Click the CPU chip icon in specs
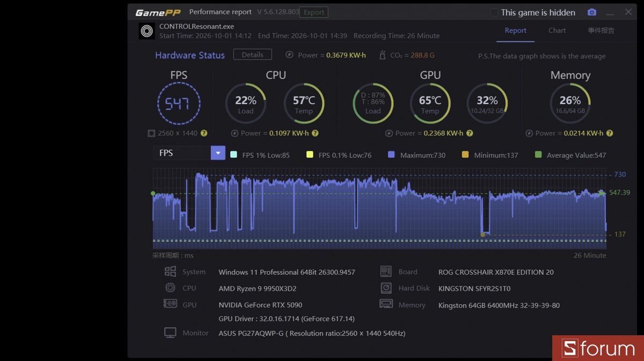 170,288
